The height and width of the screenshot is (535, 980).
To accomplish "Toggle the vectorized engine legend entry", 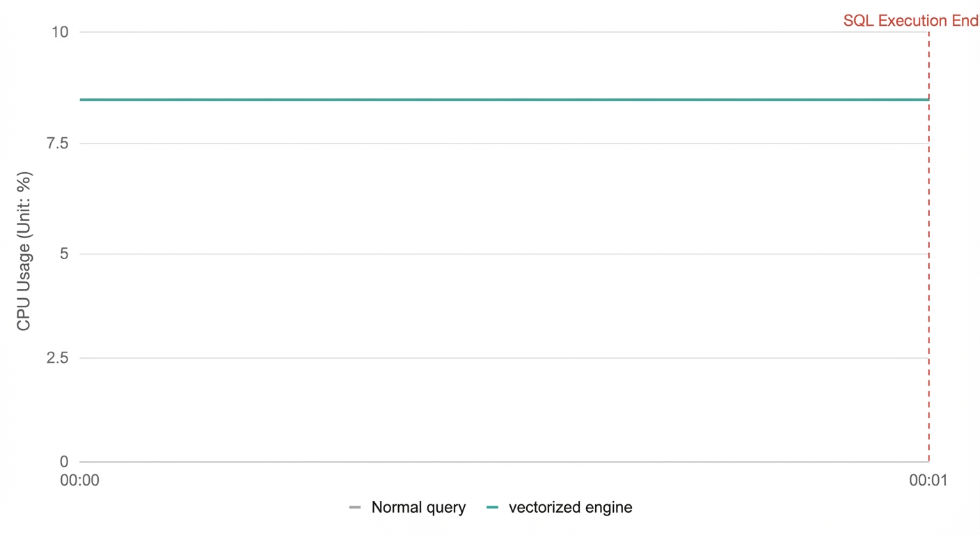I will click(560, 507).
